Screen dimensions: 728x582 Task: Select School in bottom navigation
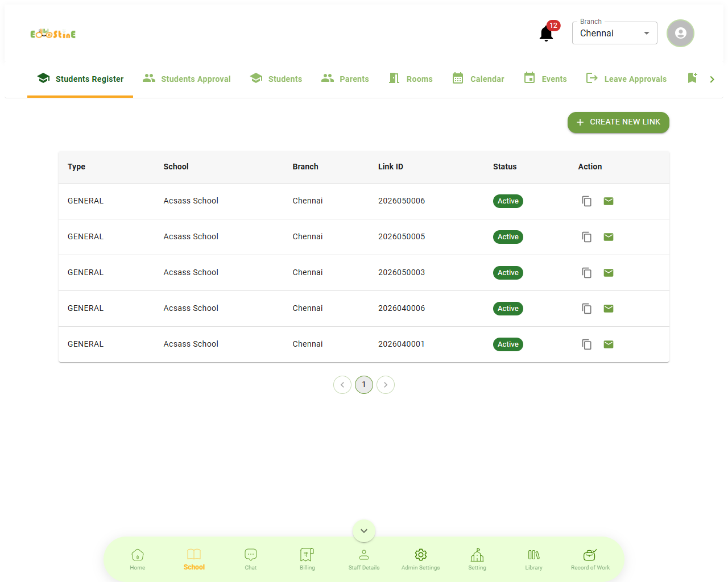tap(194, 559)
